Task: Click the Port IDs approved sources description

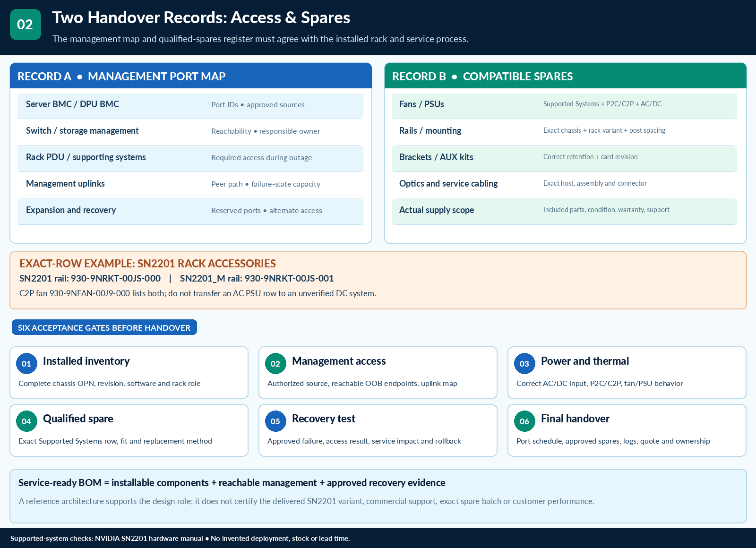Action: click(258, 105)
